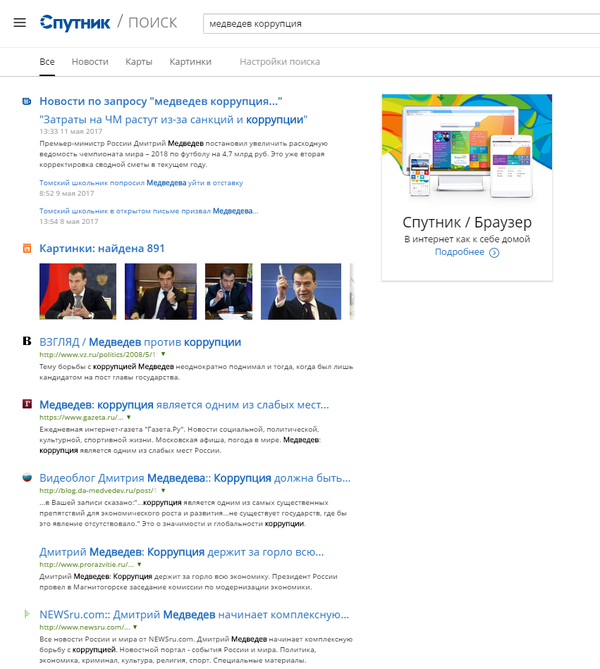The width and height of the screenshot is (600, 669).
Task: Click the news section icon
Action: point(27,101)
